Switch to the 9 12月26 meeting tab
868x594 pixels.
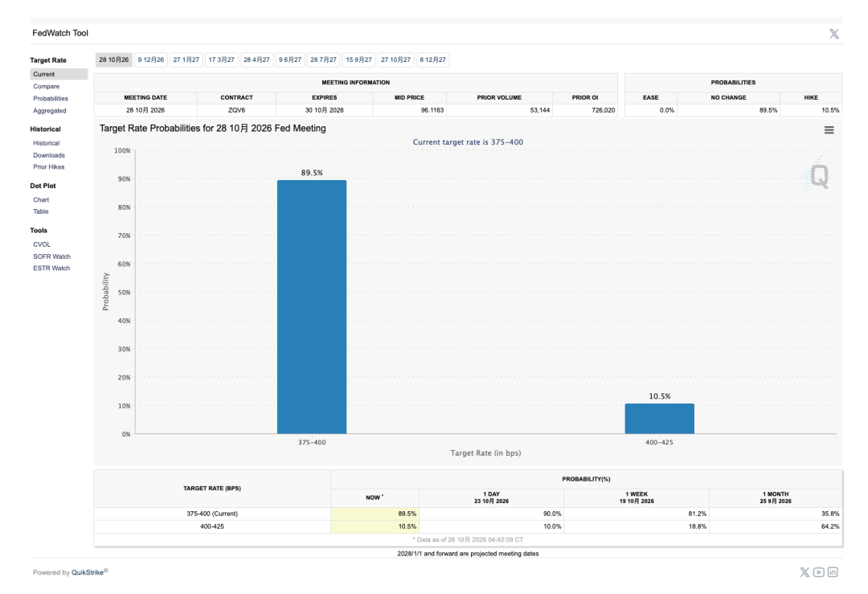coord(151,59)
